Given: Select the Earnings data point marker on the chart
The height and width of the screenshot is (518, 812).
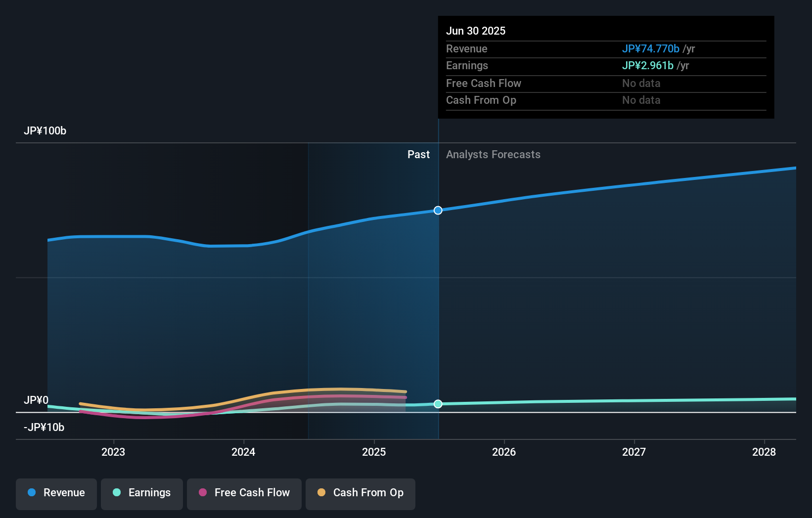Looking at the screenshot, I should coord(438,404).
